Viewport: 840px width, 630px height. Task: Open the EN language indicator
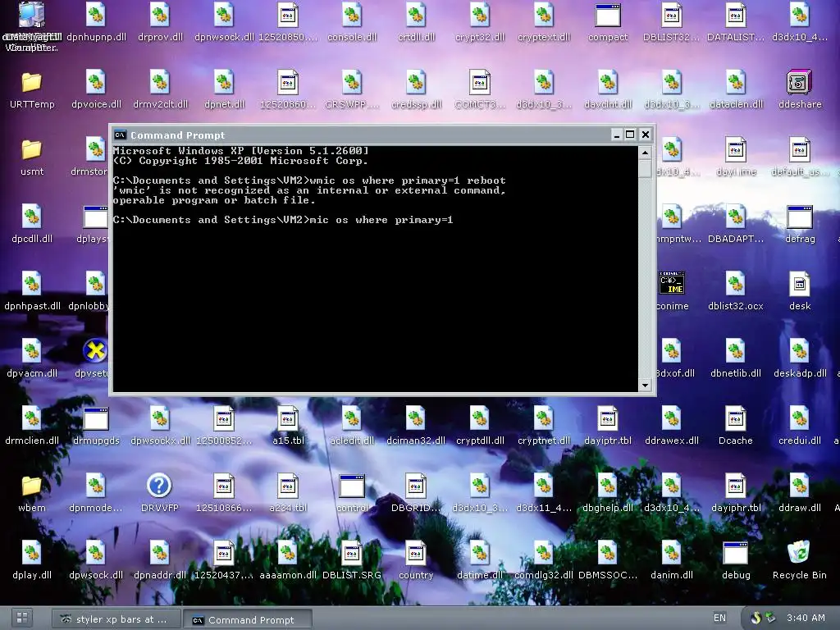719,619
